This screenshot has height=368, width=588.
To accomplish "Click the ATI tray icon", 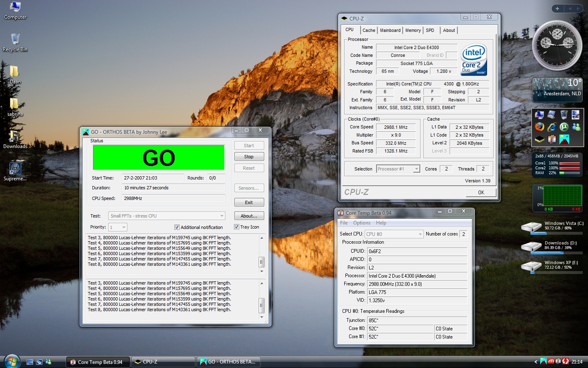I will click(551, 361).
